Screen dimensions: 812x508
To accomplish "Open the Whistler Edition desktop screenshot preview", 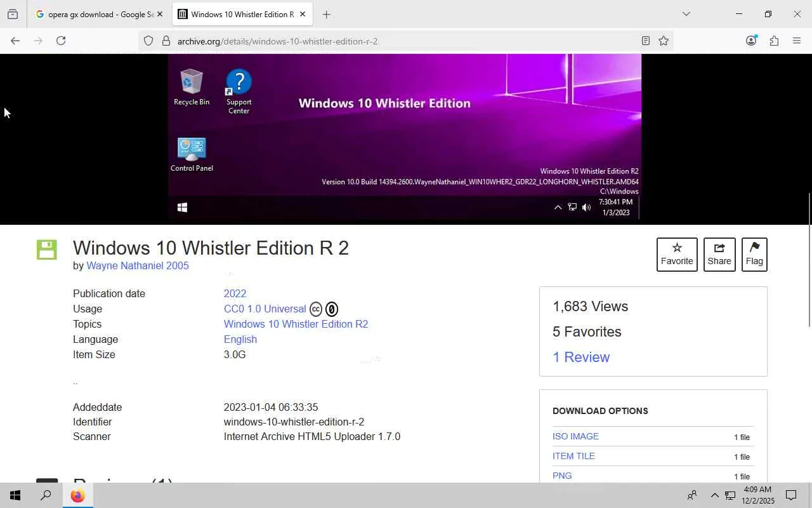I will [x=405, y=137].
